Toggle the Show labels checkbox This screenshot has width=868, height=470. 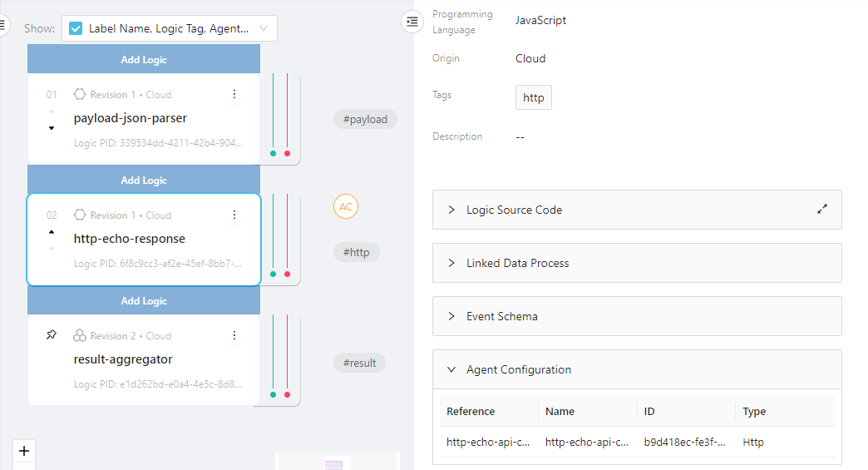76,28
